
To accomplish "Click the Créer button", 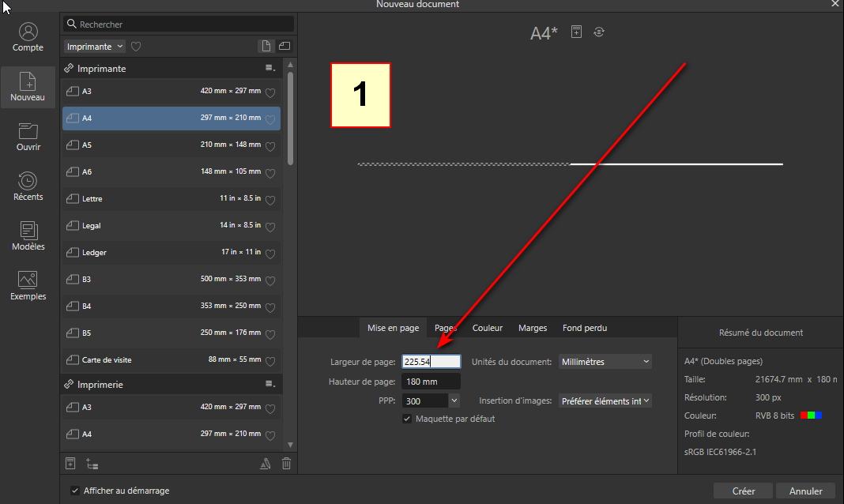I will coord(744,491).
